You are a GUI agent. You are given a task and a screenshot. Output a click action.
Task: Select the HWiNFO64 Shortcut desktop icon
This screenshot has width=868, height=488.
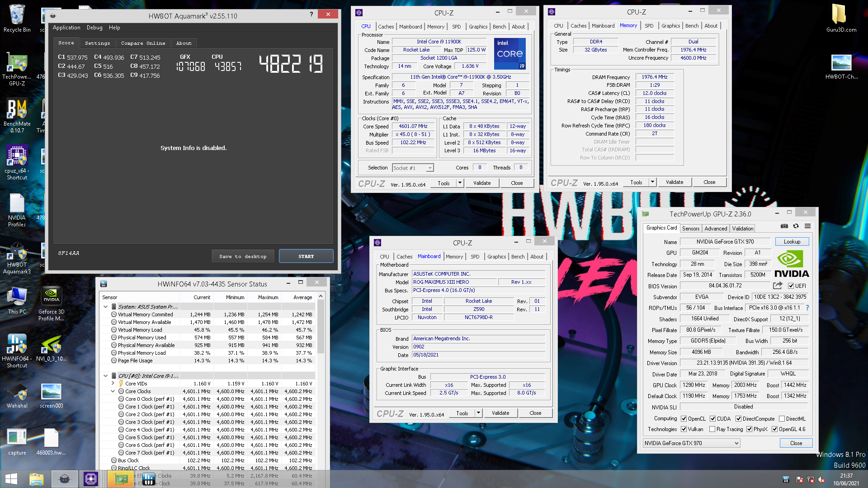coord(17,351)
